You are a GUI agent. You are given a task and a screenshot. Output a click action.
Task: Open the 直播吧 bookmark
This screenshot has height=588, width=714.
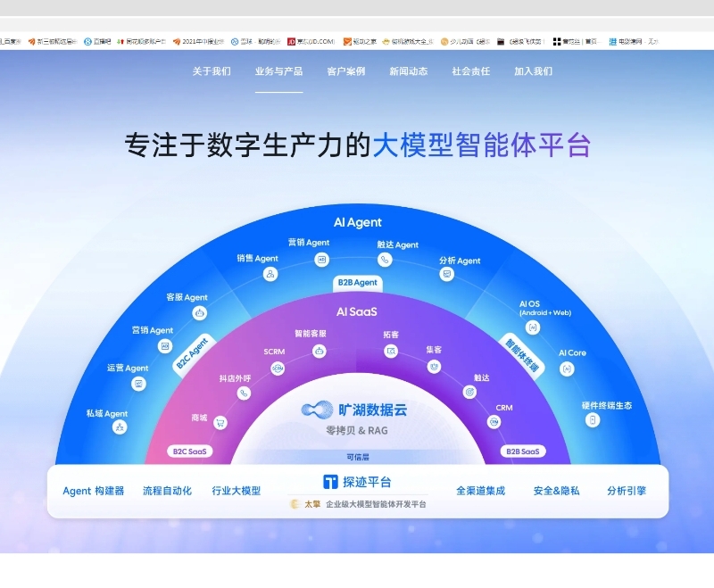(x=97, y=41)
